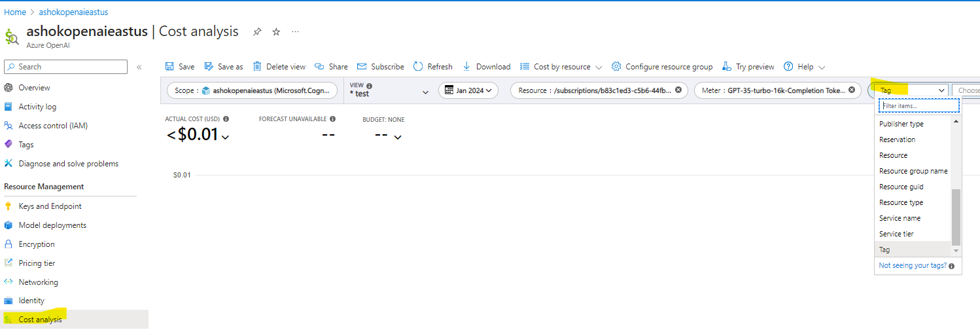Open Encryption settings
The width and height of the screenshot is (980, 334).
[x=37, y=244]
